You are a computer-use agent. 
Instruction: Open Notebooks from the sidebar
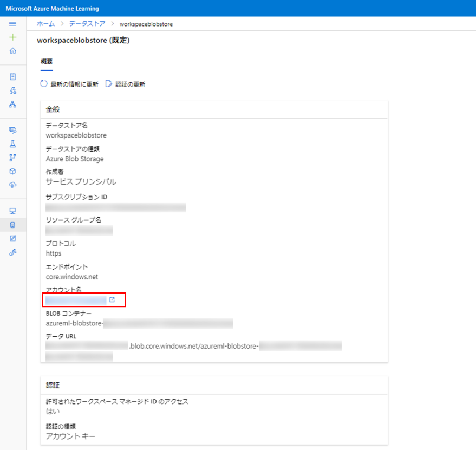(12, 76)
